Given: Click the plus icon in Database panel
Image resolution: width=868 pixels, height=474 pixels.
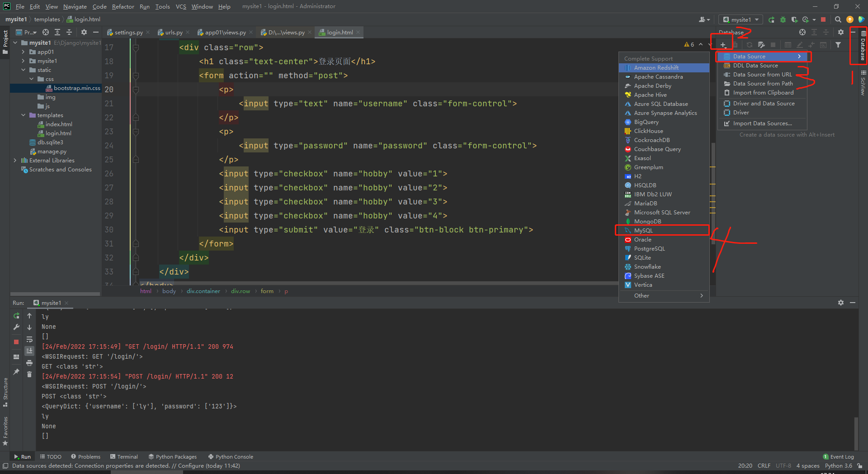Looking at the screenshot, I should tap(723, 45).
